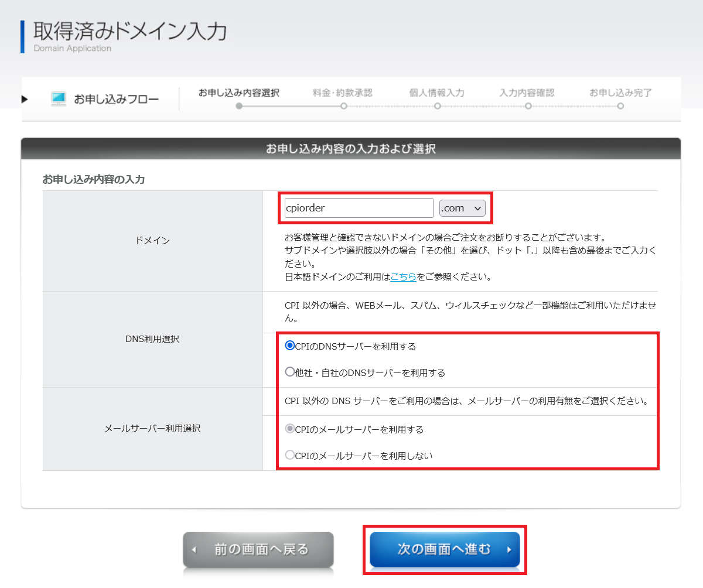Image resolution: width=703 pixels, height=588 pixels.
Task: Click the step dot under お申し込み完了
Action: coord(620,106)
